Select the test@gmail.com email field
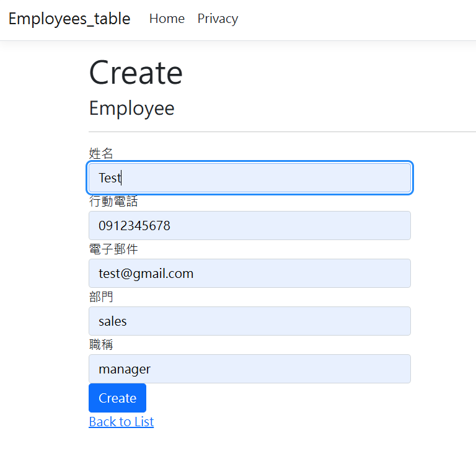Screen dimensions: 476x451 (249, 274)
